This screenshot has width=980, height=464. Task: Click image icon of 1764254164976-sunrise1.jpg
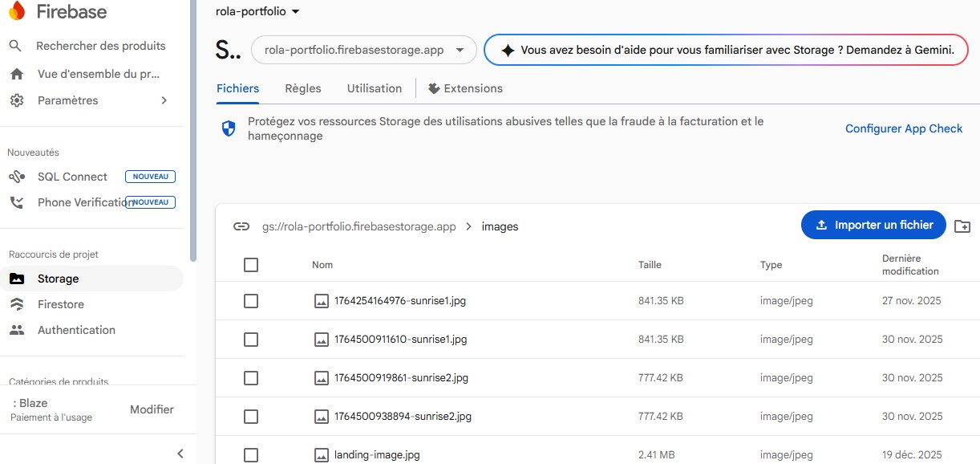[322, 301]
